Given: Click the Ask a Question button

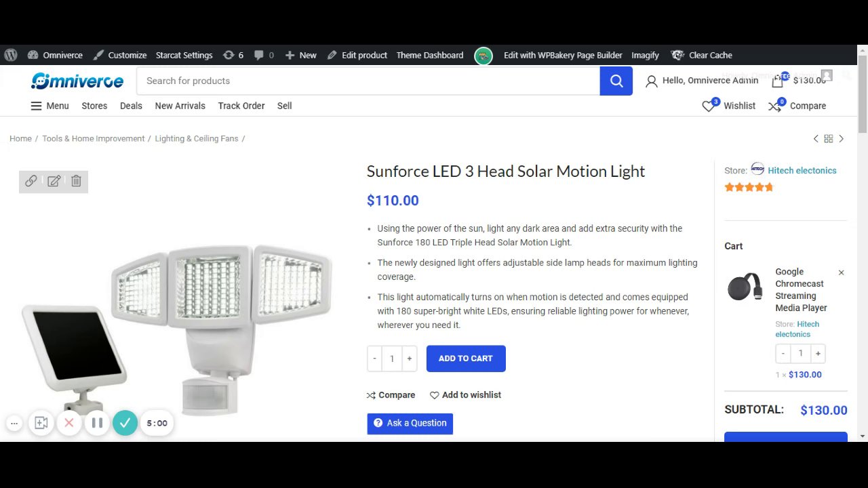Looking at the screenshot, I should pyautogui.click(x=410, y=423).
